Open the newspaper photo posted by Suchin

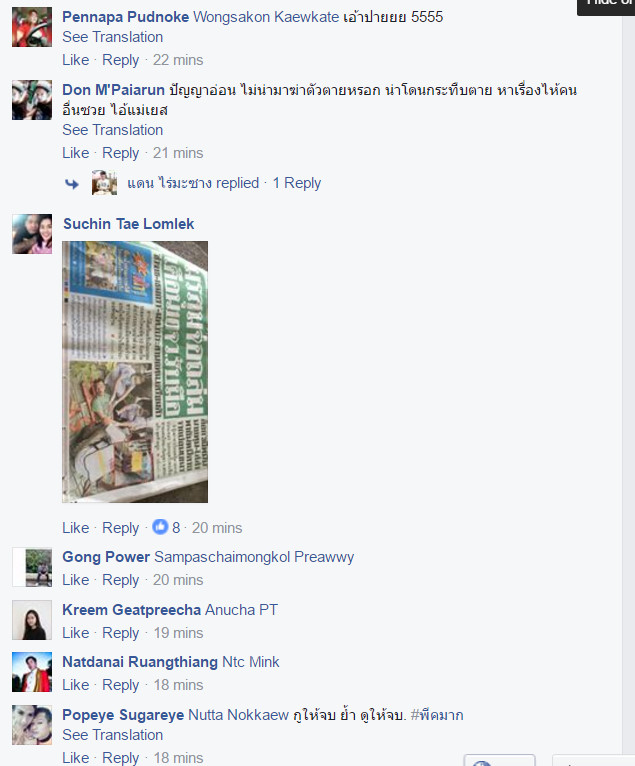click(x=135, y=372)
